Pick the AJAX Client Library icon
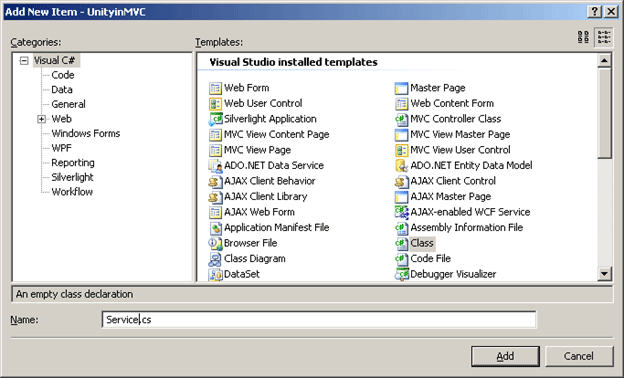Image resolution: width=624 pixels, height=378 pixels. click(215, 197)
